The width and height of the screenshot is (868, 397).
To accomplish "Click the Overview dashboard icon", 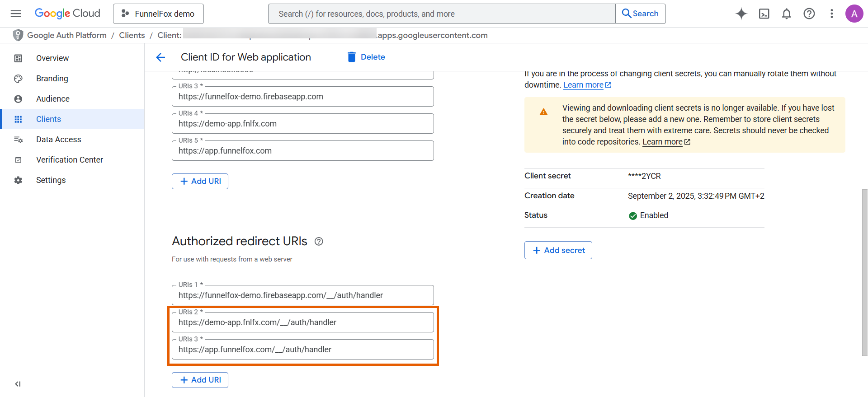I will [18, 58].
